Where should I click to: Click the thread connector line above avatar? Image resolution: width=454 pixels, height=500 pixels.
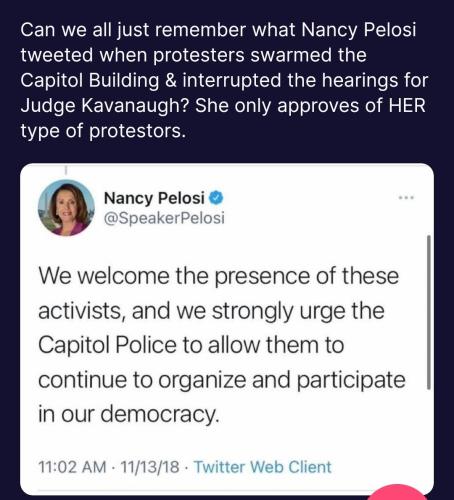(66, 170)
